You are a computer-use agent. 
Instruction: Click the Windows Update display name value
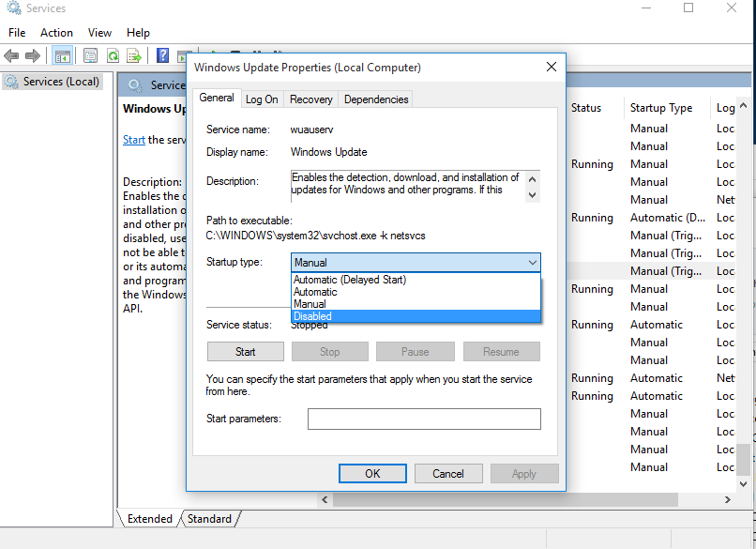click(329, 152)
